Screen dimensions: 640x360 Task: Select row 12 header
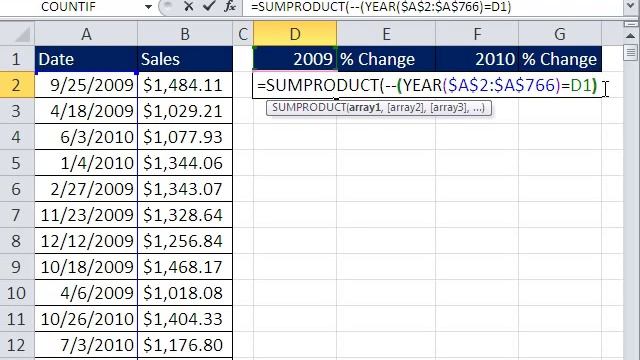click(17, 345)
